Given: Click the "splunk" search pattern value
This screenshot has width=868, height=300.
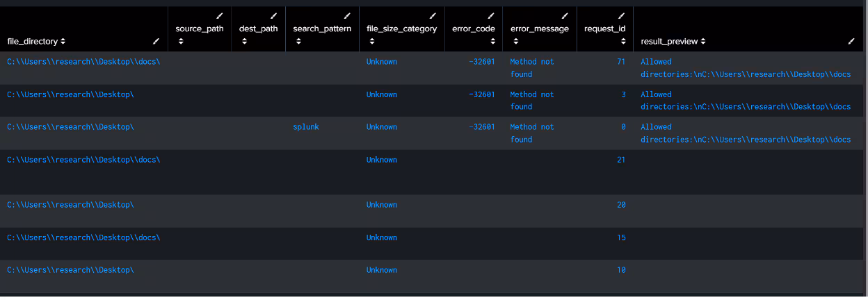Looking at the screenshot, I should [306, 127].
